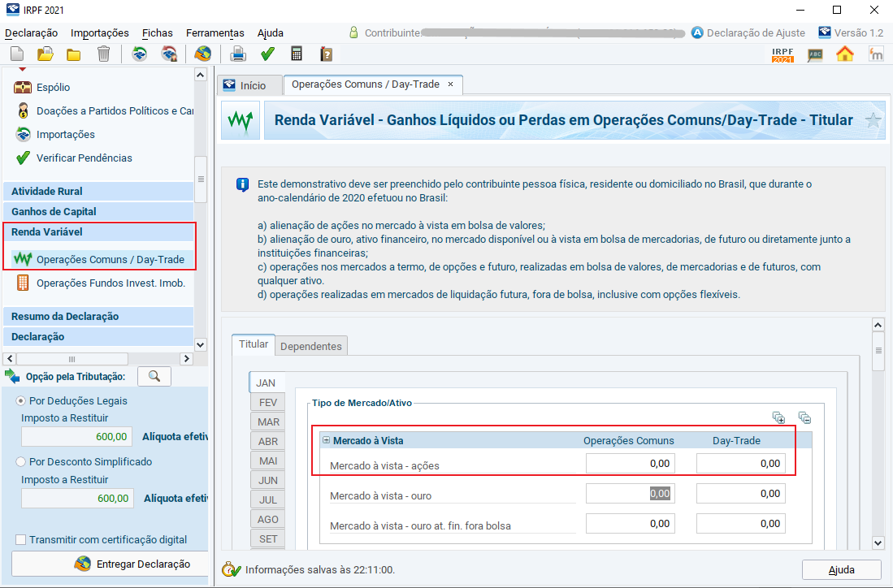Click the yellow house icon
The image size is (893, 588).
tap(845, 54)
